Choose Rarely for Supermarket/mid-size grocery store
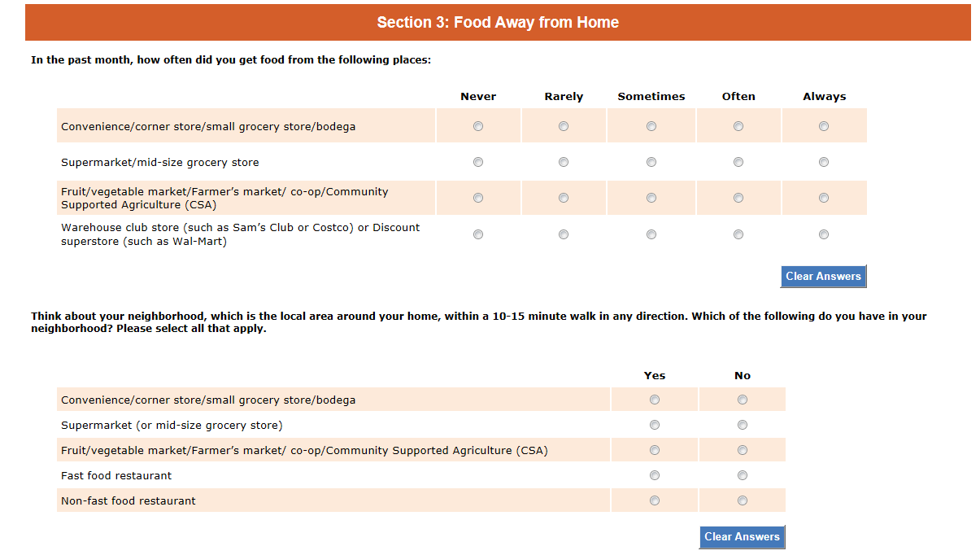Screen dimensions: 980x555 (564, 162)
